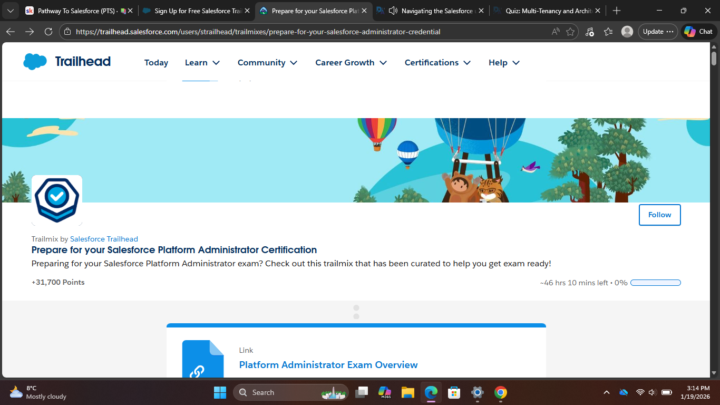Screen dimensions: 720x405
Task: Expand the Learn menu
Action: click(202, 62)
